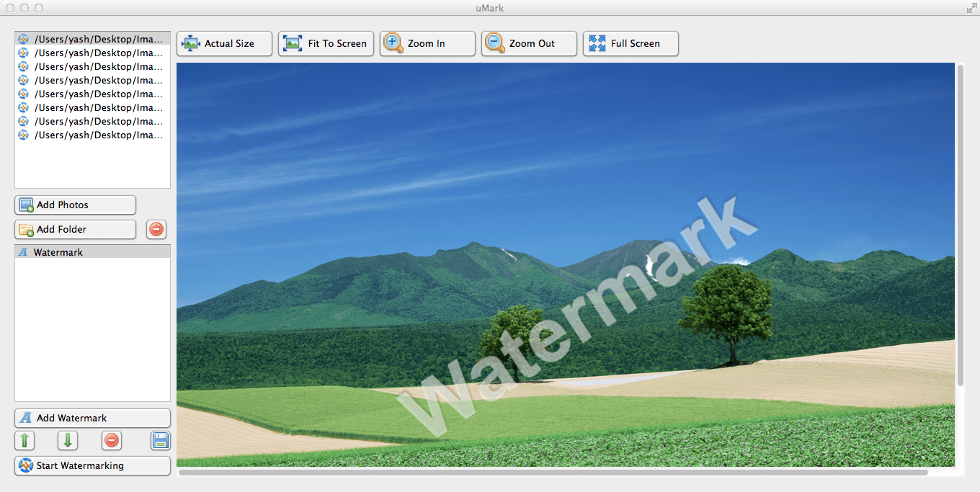
Task: Select Fit To Screen view
Action: (x=326, y=43)
